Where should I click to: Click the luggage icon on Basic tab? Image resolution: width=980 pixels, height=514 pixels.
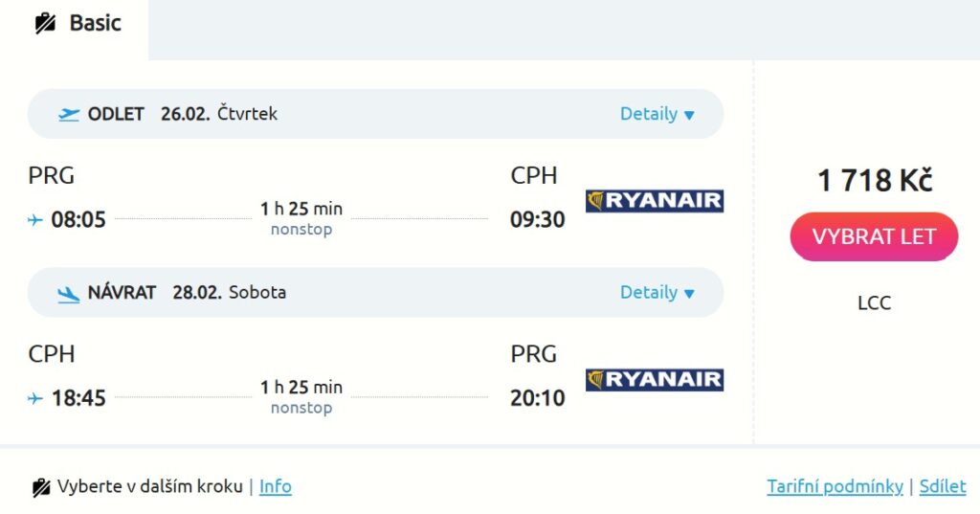45,24
